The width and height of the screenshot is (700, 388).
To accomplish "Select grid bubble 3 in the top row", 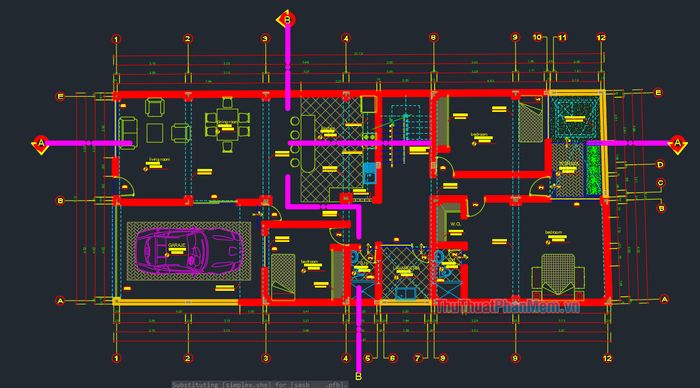I will (x=265, y=39).
